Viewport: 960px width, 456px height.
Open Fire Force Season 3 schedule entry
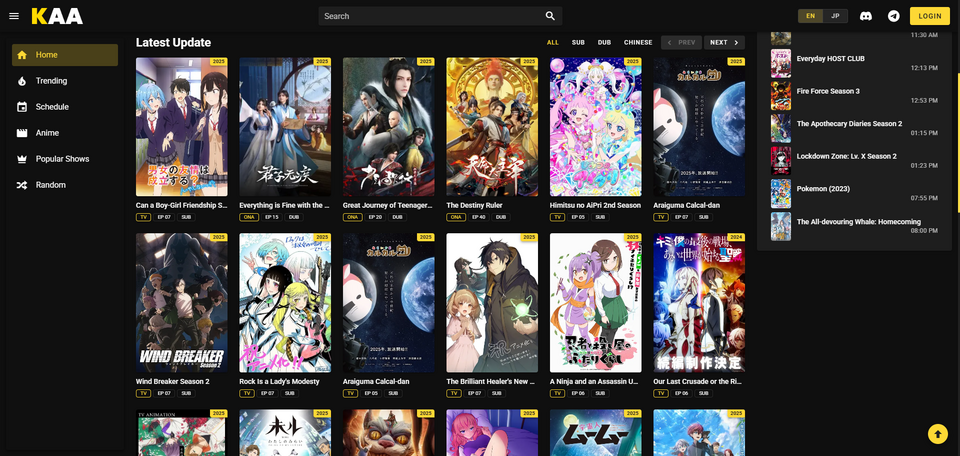tap(854, 95)
